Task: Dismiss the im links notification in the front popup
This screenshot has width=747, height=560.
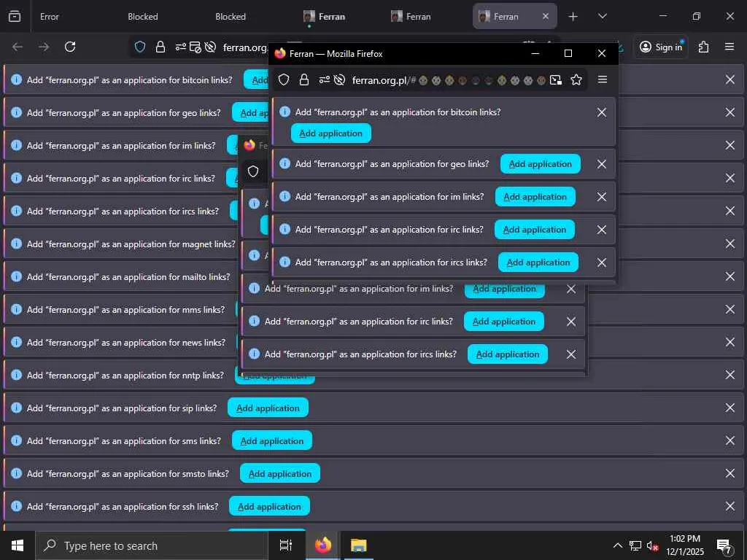Action: click(602, 197)
